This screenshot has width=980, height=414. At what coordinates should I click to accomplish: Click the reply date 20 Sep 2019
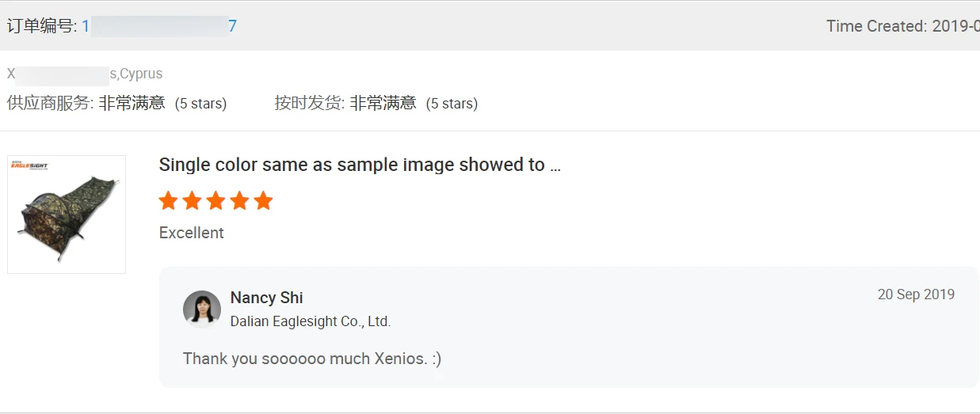point(916,294)
